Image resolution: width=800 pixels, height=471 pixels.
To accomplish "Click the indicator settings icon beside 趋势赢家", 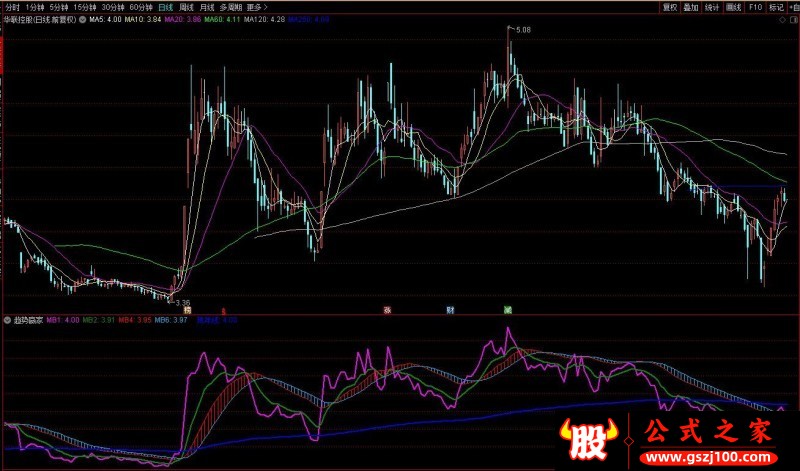I will (x=9, y=320).
